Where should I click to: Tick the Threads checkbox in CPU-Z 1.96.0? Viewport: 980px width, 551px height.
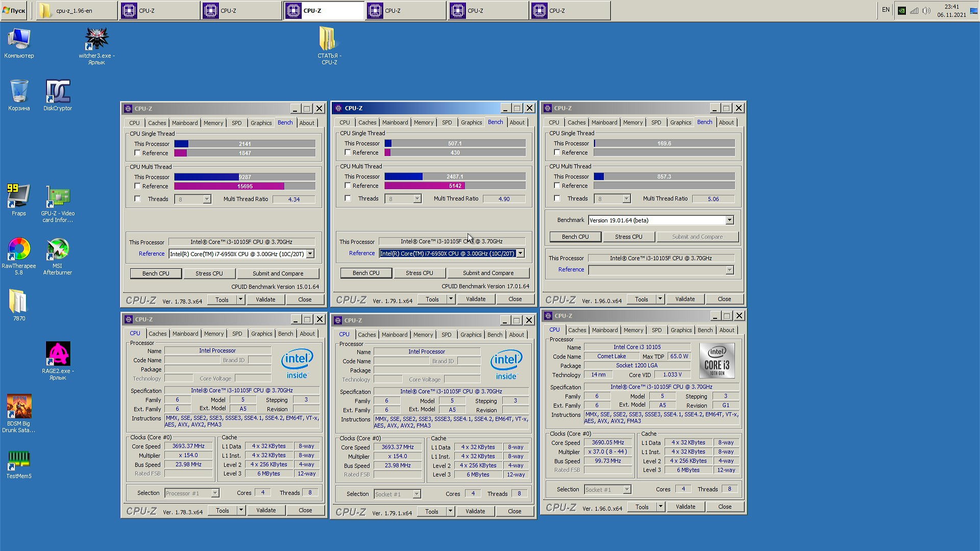tap(557, 198)
